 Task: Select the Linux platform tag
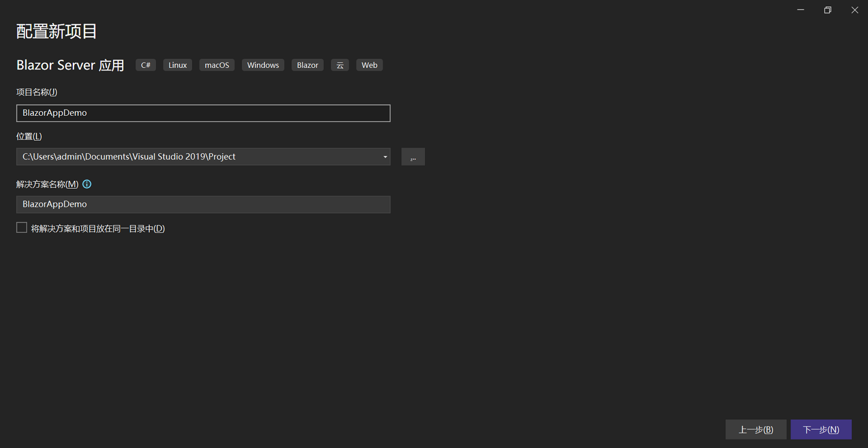point(177,64)
